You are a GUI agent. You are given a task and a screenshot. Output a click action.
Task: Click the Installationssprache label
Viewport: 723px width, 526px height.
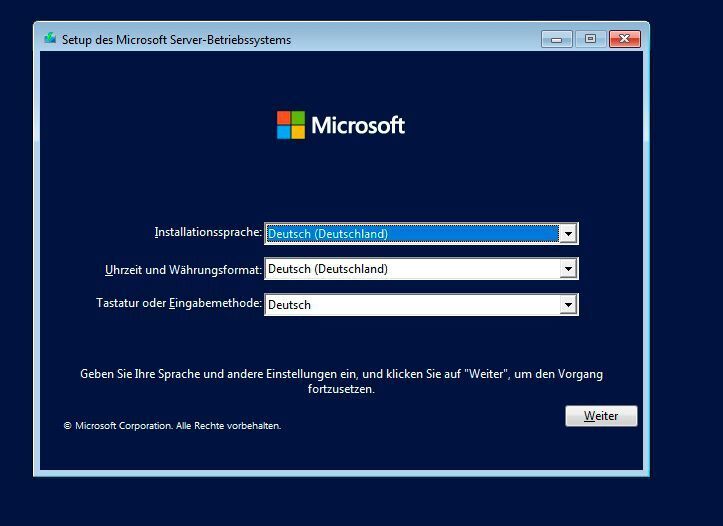(x=208, y=232)
